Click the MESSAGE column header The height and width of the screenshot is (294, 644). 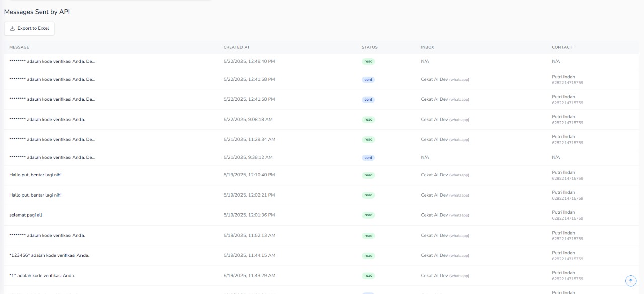pos(19,47)
